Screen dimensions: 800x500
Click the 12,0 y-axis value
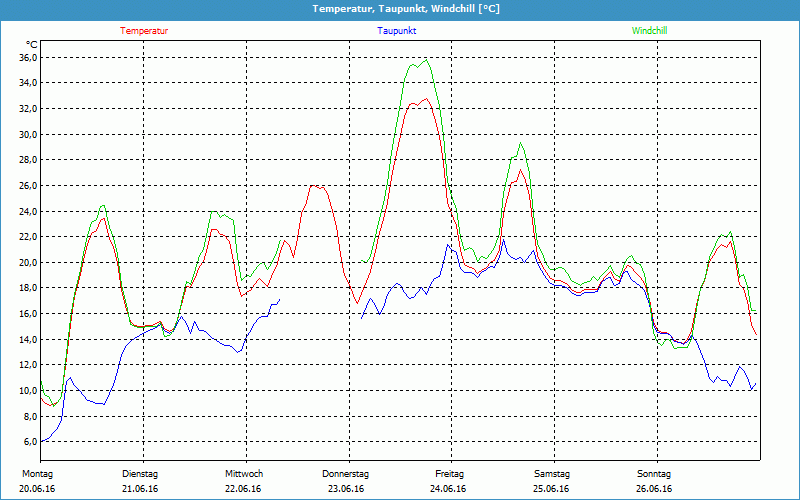(x=29, y=365)
